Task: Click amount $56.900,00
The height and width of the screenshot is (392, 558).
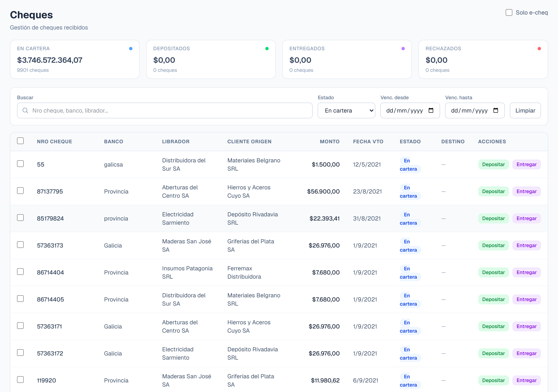Action: [x=323, y=191]
